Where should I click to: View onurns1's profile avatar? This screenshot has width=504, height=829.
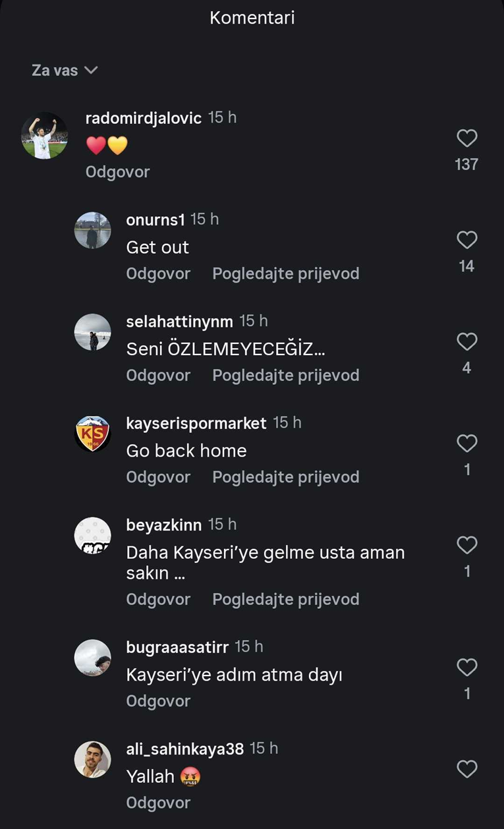pyautogui.click(x=92, y=230)
